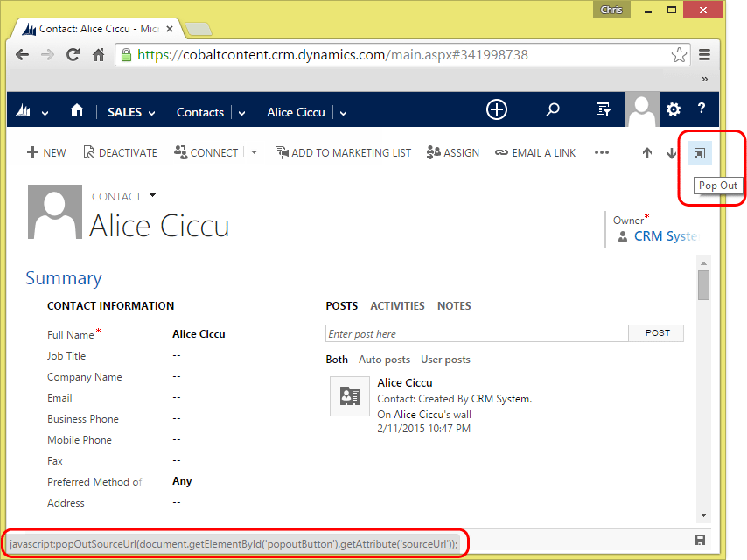
Task: Open the CRM Home icon in nav bar
Action: [77, 110]
